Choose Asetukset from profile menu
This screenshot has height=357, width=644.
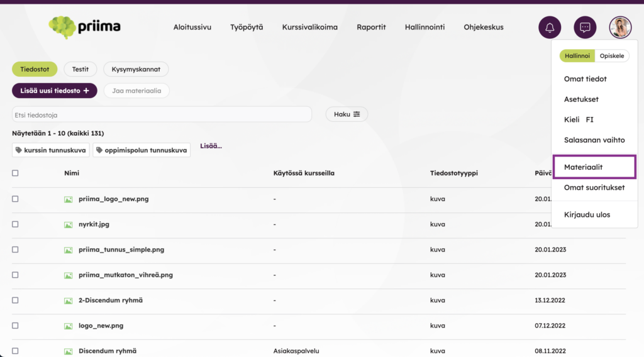point(581,99)
